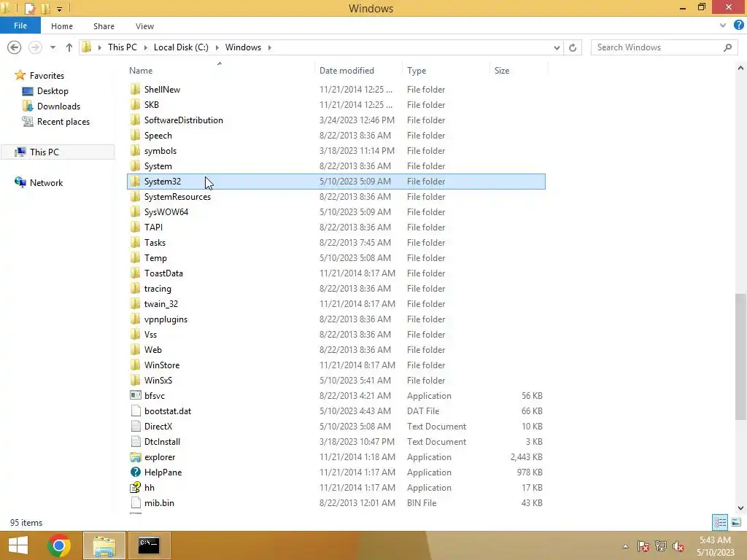
Task: Open Recent places in navigation pane
Action: coord(63,122)
